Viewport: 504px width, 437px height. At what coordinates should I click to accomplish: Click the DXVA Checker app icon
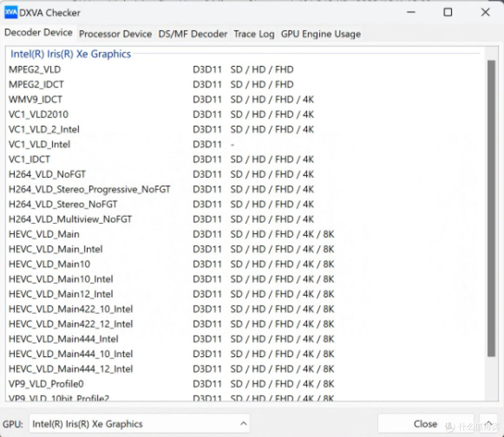click(x=11, y=13)
